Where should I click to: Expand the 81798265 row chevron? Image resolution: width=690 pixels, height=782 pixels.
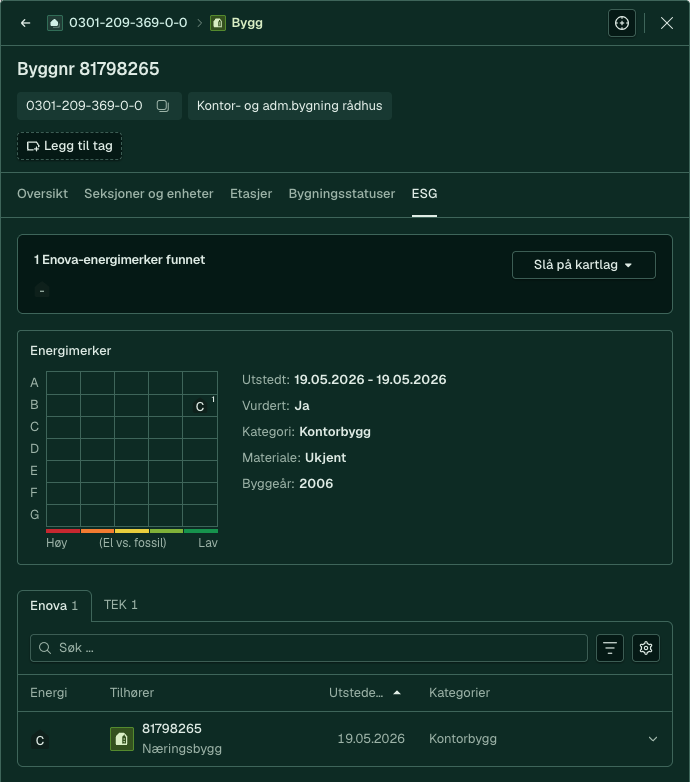pyautogui.click(x=653, y=739)
